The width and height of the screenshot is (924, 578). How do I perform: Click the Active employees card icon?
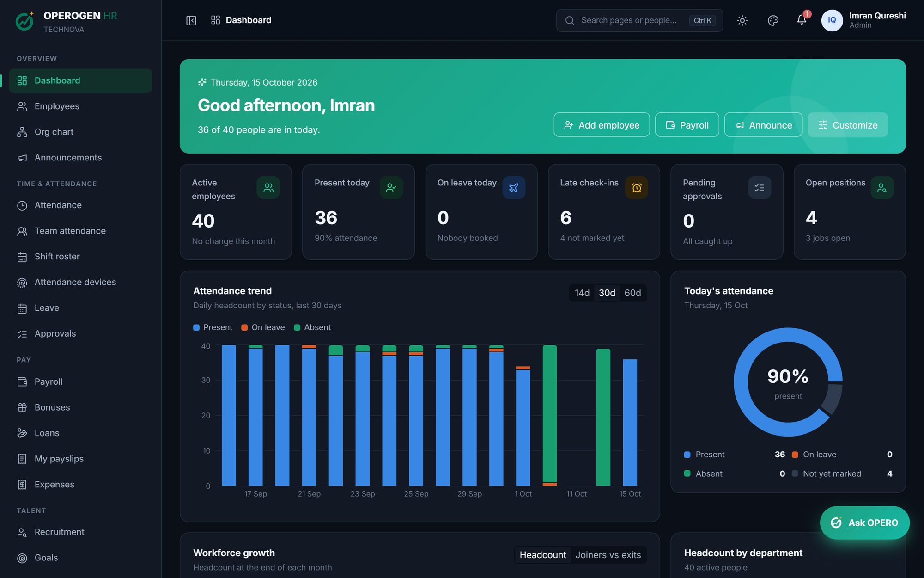pyautogui.click(x=268, y=188)
